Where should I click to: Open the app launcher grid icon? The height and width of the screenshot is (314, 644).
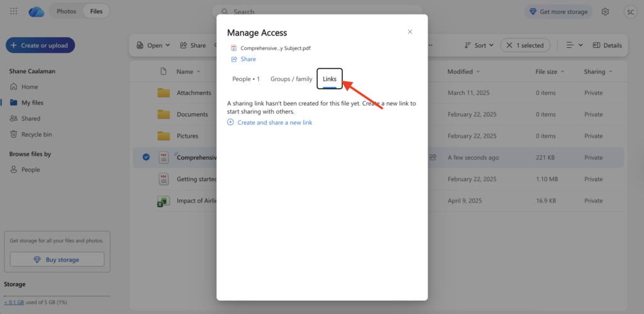[14, 11]
